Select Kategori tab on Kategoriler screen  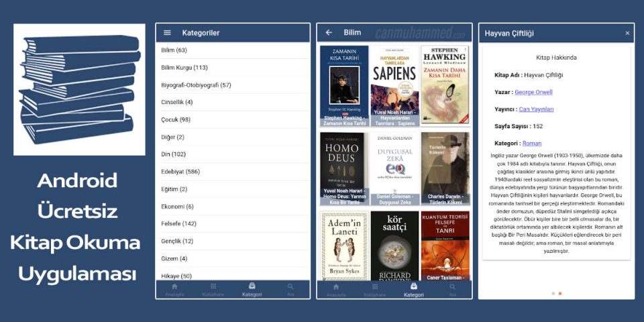tap(252, 289)
